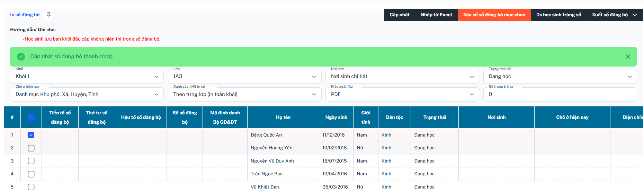The width and height of the screenshot is (644, 192).
Task: Click the Cập nhật button
Action: coord(399,15)
